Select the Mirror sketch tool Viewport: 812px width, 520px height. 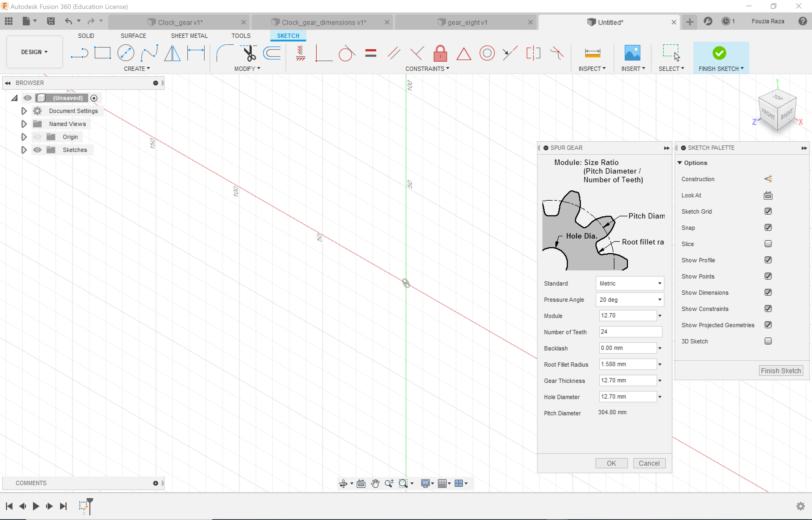tap(172, 53)
